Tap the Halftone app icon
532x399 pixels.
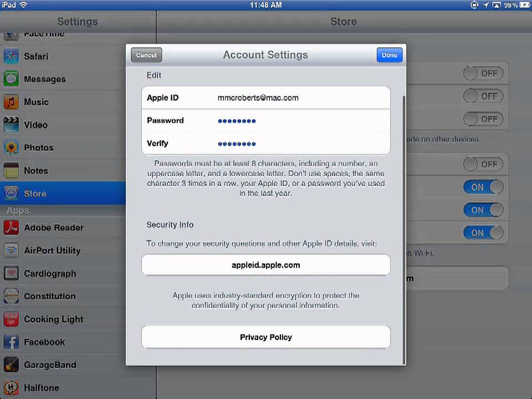(x=11, y=387)
